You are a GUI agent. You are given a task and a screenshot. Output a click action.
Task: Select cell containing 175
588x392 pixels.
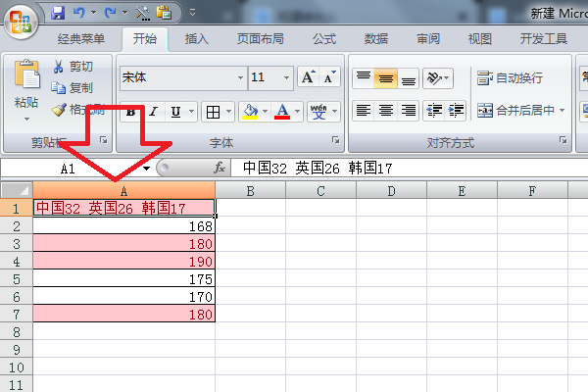pos(124,278)
